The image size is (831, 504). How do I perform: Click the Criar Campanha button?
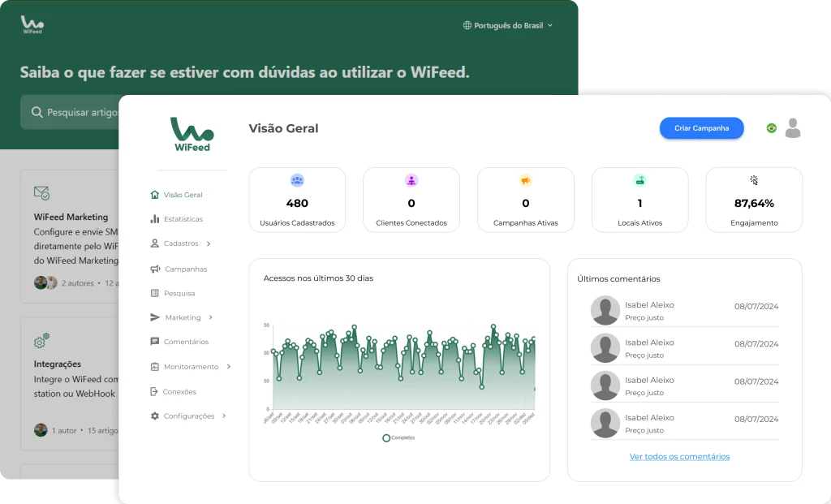pos(702,128)
